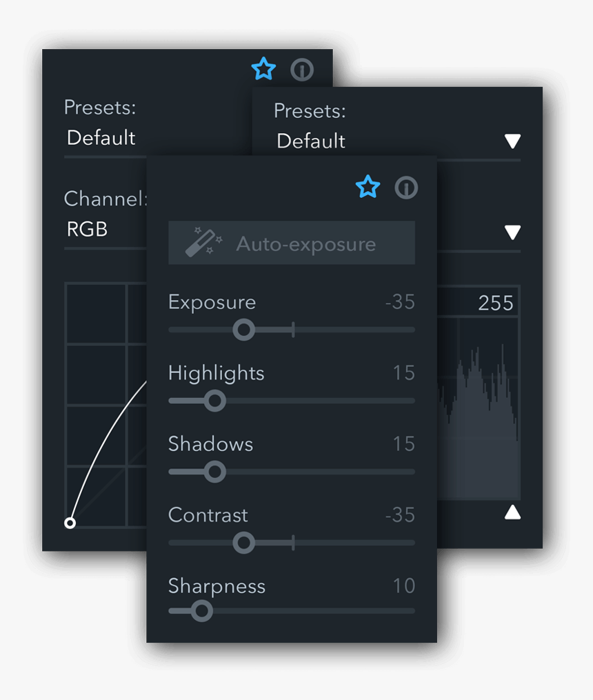Toggle the curves panel on/off icon
This screenshot has width=593, height=700.
pyautogui.click(x=302, y=70)
